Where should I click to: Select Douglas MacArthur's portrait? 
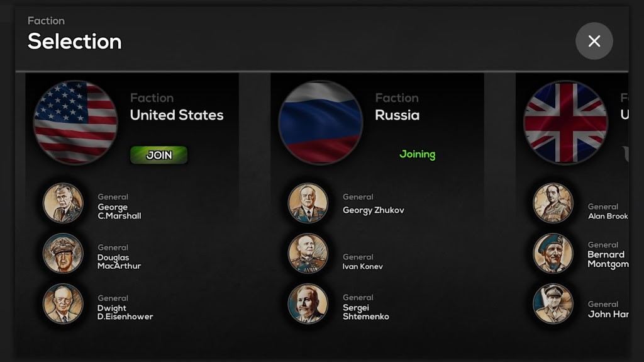pos(63,253)
